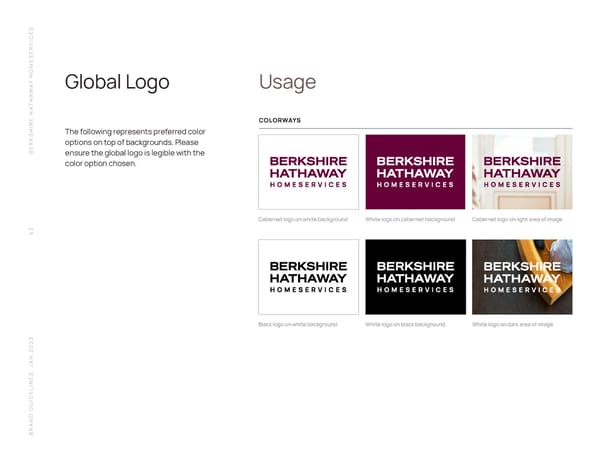The image size is (600, 463).
Task: Click the cabernet logo on white background image
Action: (308, 171)
